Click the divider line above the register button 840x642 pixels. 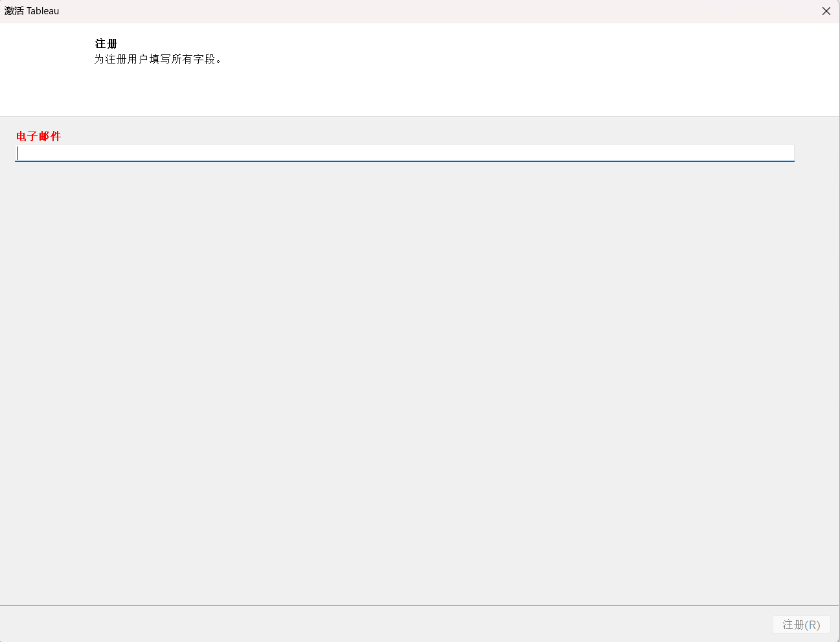[420, 605]
